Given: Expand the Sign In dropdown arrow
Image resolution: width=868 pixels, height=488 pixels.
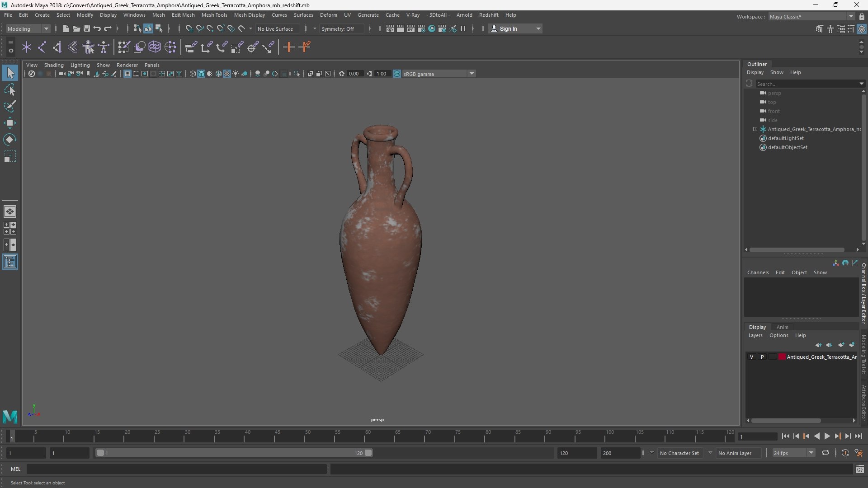Looking at the screenshot, I should [538, 28].
